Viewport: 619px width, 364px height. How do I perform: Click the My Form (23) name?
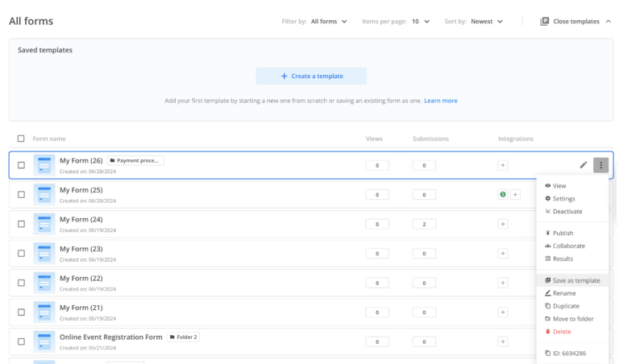pyautogui.click(x=81, y=249)
